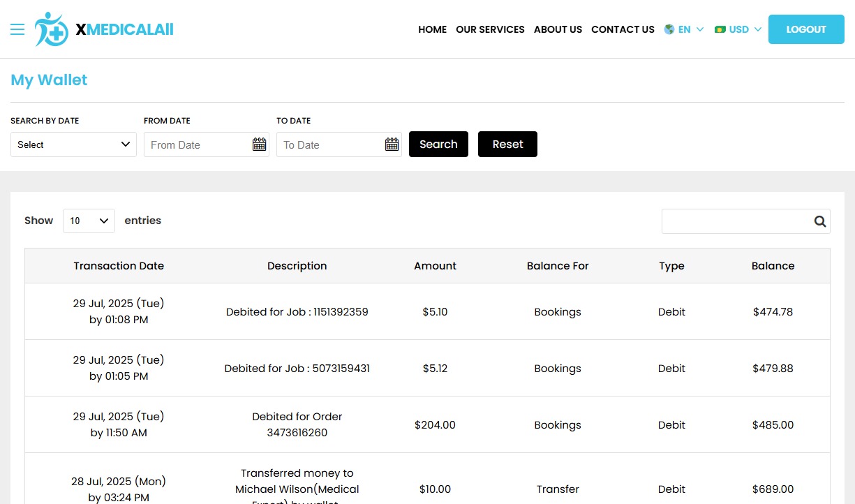Click the XMedicalAll logo
855x504 pixels.
tap(104, 29)
